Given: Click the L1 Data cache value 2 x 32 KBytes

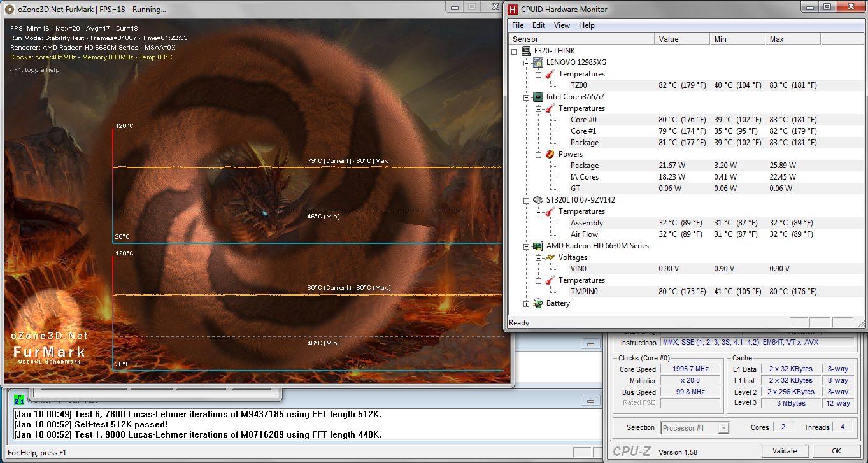Looking at the screenshot, I should [791, 369].
